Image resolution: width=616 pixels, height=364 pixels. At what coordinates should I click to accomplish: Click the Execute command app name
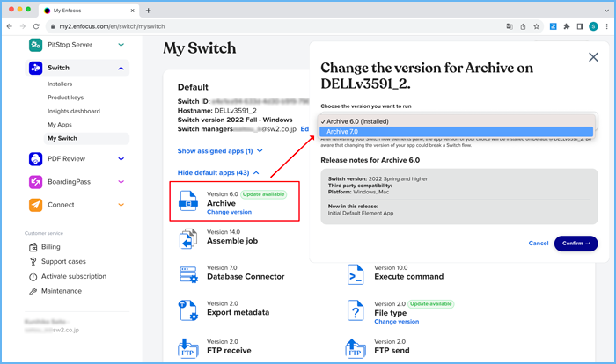[x=408, y=276]
